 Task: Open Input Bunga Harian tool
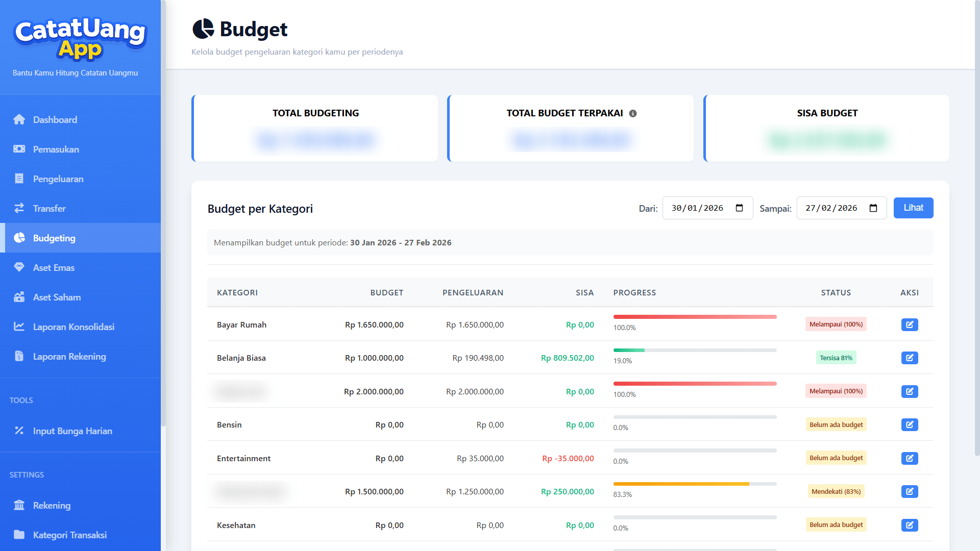coord(72,431)
